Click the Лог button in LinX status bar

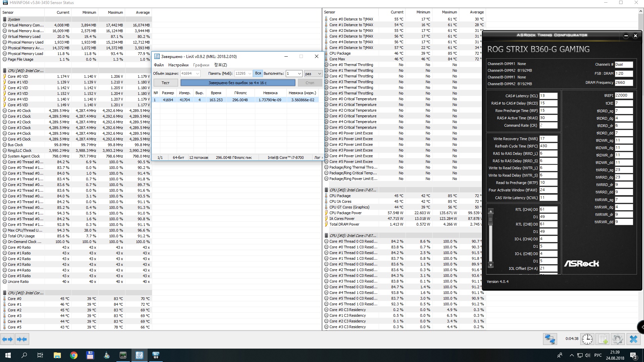tap(318, 158)
